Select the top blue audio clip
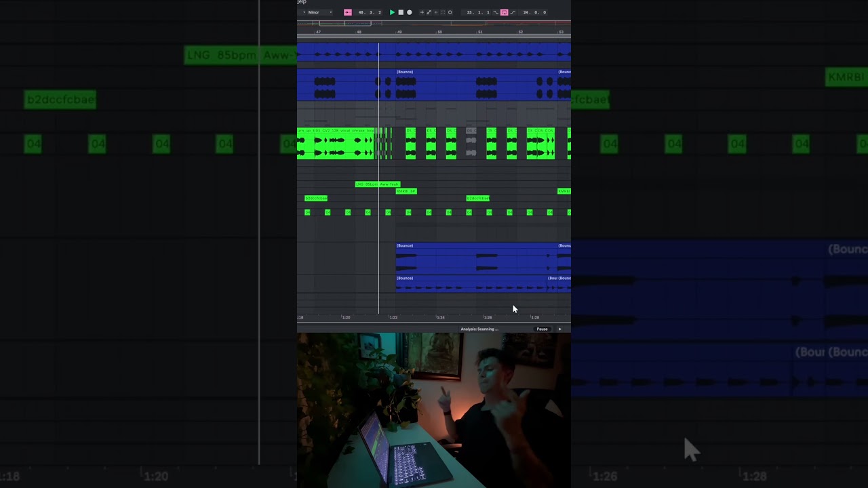The height and width of the screenshot is (488, 868). click(x=434, y=53)
